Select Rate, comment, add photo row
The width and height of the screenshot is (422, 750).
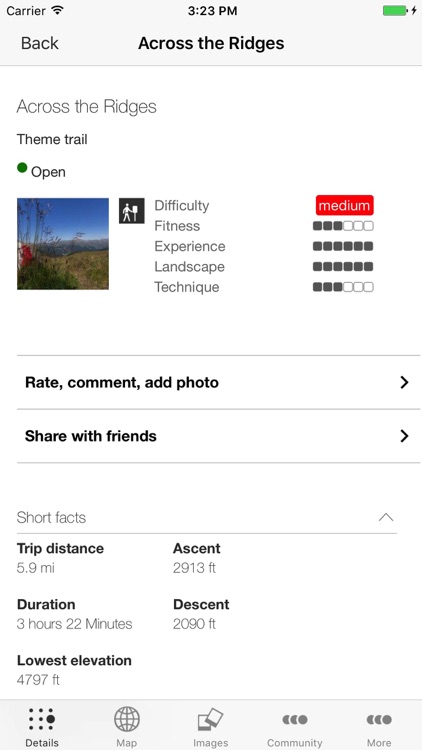[219, 382]
